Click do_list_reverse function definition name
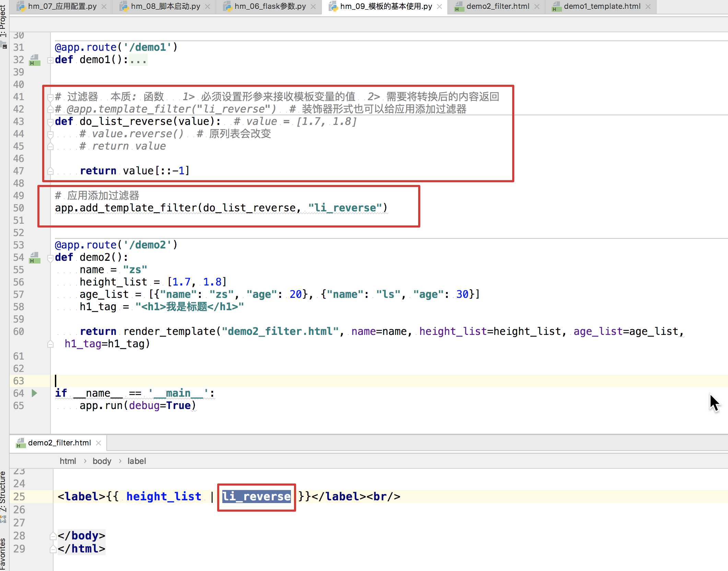The height and width of the screenshot is (571, 728). click(126, 121)
